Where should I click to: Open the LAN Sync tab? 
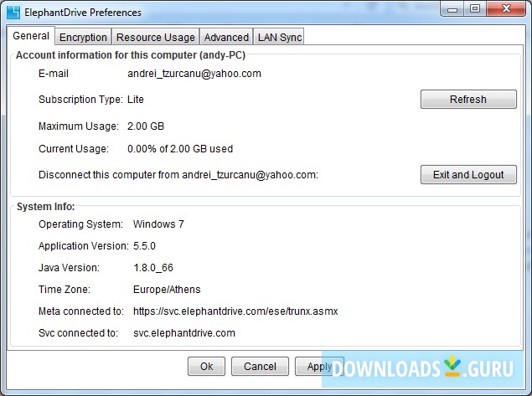click(x=279, y=37)
